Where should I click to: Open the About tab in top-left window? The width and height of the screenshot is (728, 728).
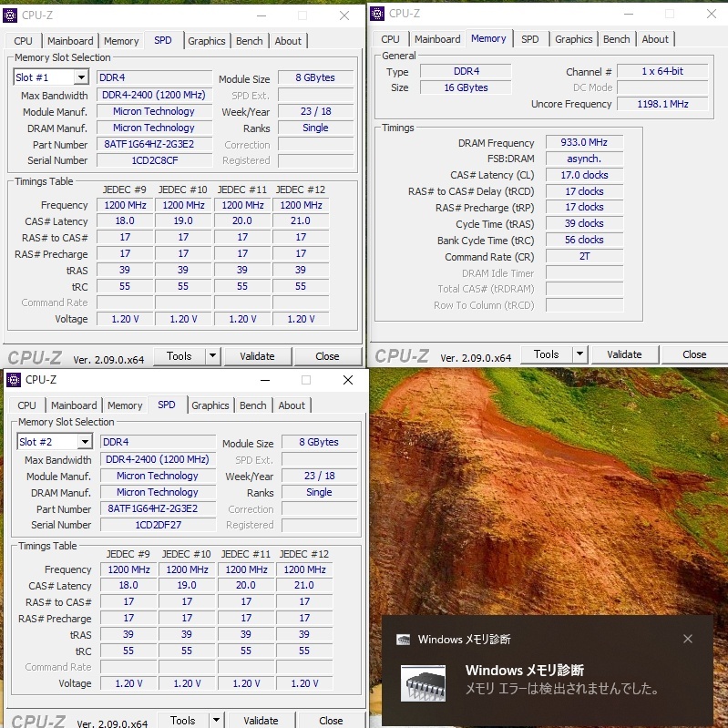point(288,41)
